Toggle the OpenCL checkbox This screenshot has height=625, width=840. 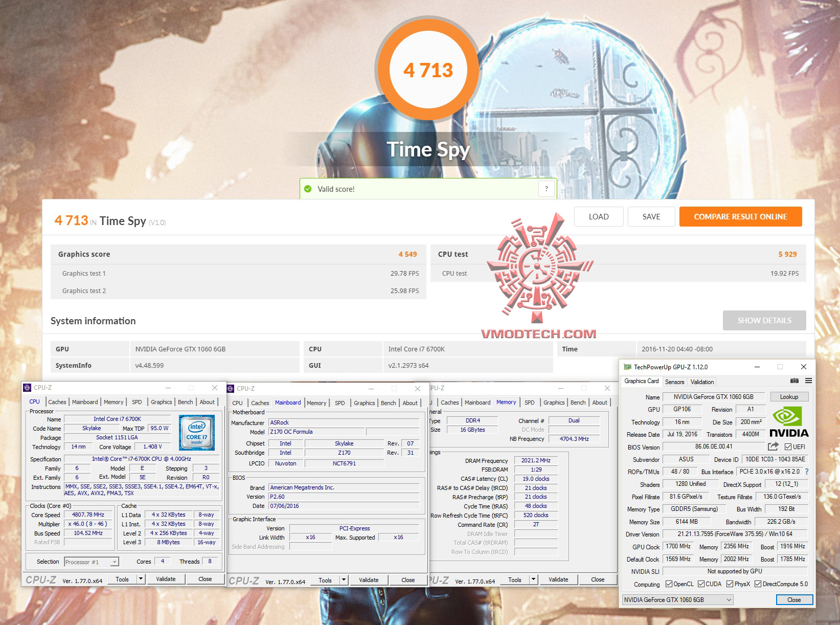pyautogui.click(x=669, y=584)
